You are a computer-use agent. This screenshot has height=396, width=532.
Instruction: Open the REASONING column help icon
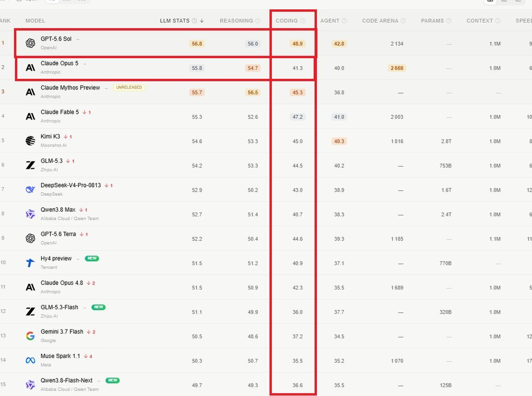pyautogui.click(x=258, y=21)
